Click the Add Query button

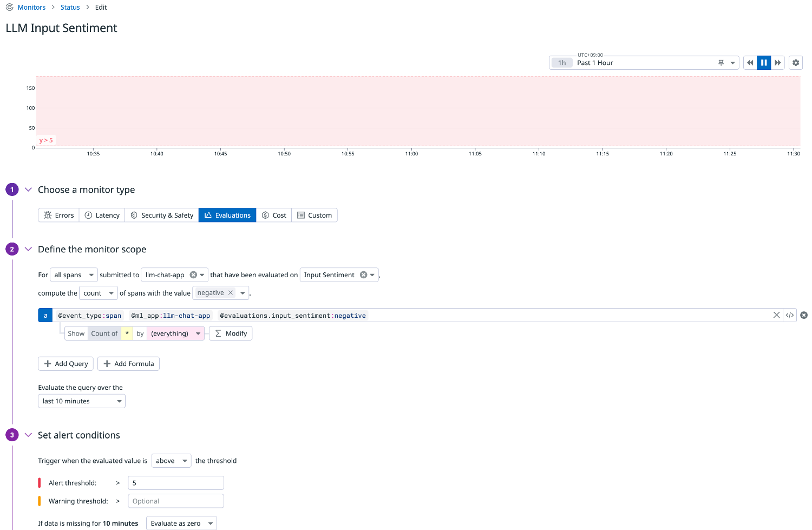click(66, 364)
